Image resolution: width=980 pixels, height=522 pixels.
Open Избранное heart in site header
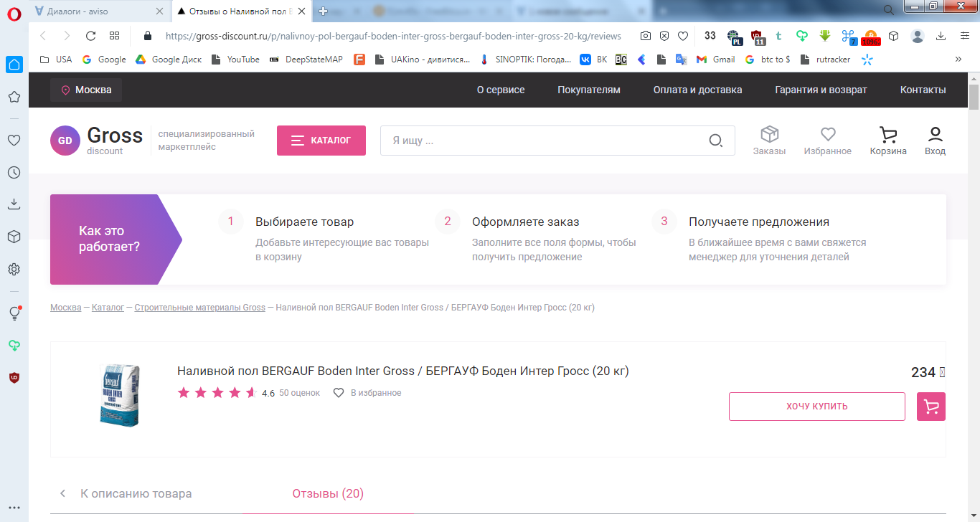(x=828, y=141)
